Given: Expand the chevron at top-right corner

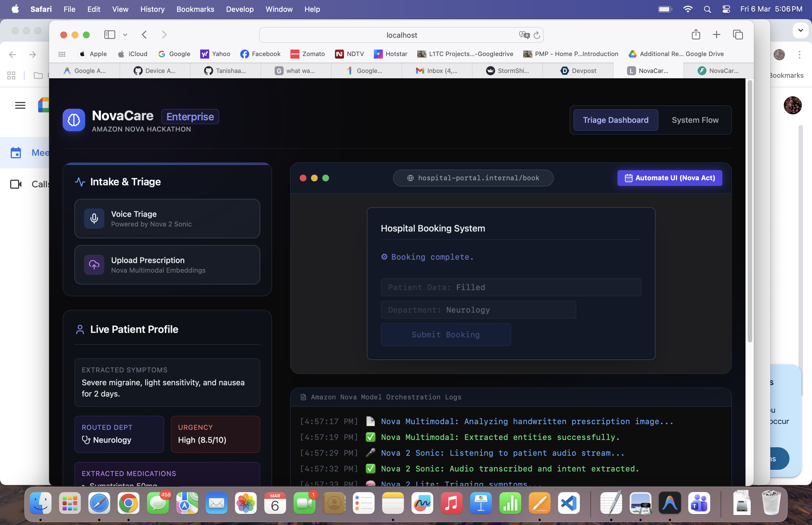Looking at the screenshot, I should point(800,30).
